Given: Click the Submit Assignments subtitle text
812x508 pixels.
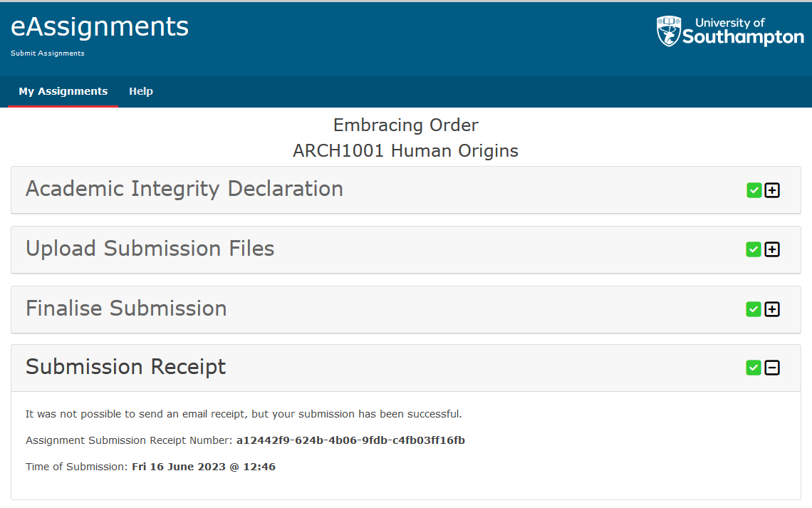Looking at the screenshot, I should click(x=47, y=53).
